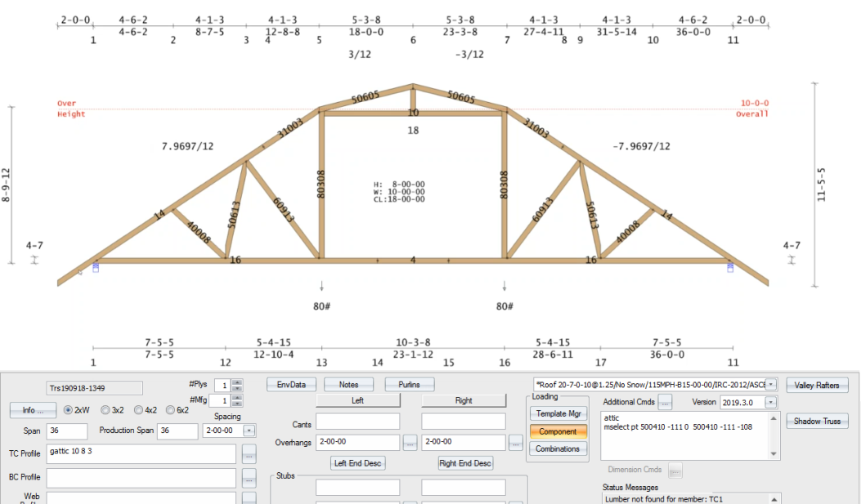Viewport: 861px width, 504px height.
Task: Open the Additional Cmds ellipsis icon
Action: pos(665,402)
